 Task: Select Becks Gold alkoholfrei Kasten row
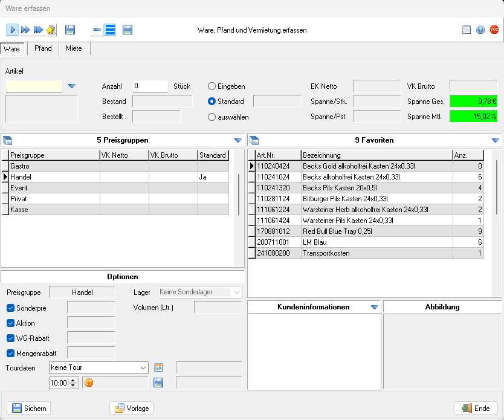coord(366,166)
